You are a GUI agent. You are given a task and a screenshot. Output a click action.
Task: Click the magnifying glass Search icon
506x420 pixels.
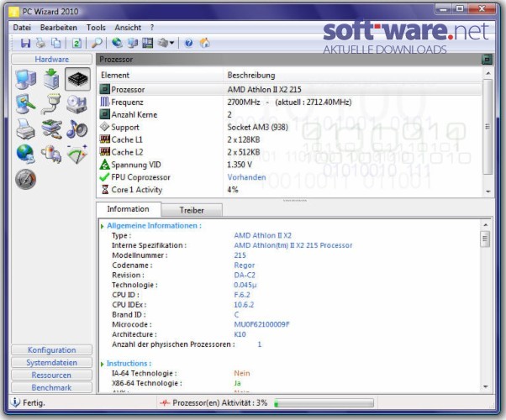97,43
